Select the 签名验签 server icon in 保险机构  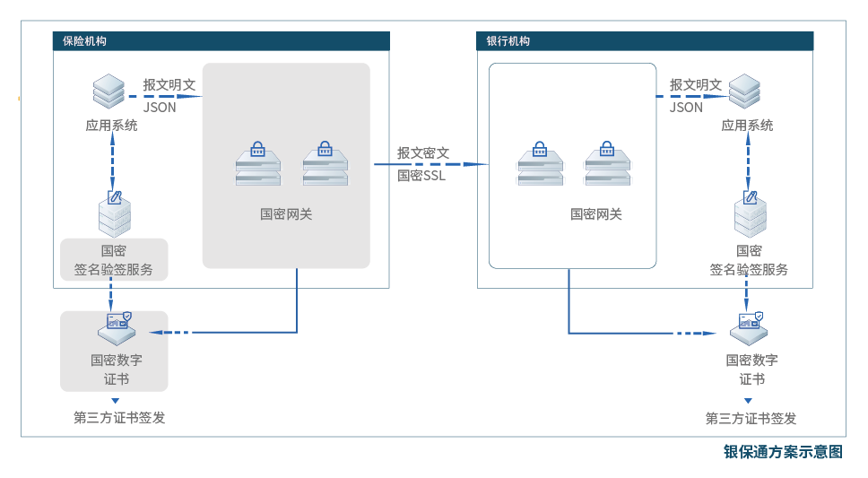(115, 213)
